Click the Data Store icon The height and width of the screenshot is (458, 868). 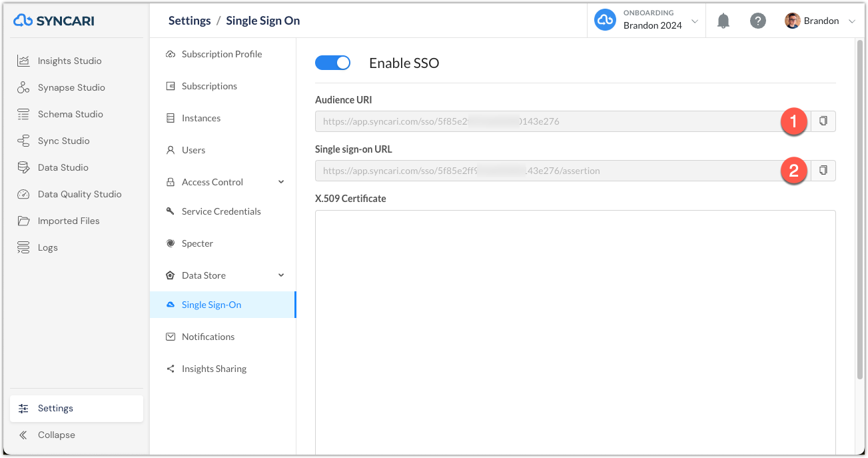point(171,275)
